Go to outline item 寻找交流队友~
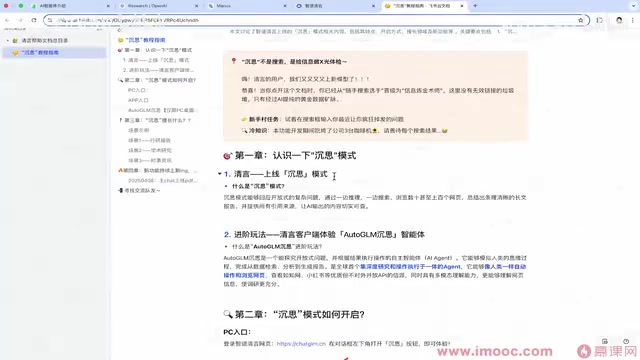Viewport: 640px width, 360px height. click(x=142, y=190)
